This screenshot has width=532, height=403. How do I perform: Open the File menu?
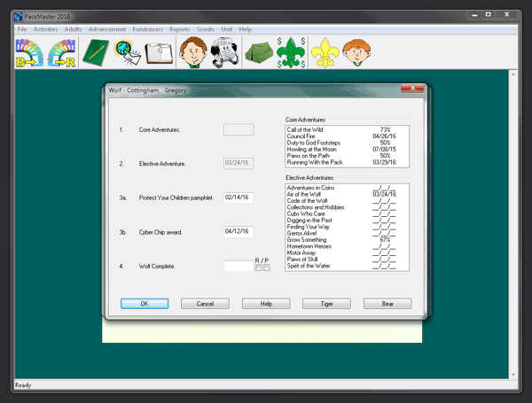[x=22, y=29]
